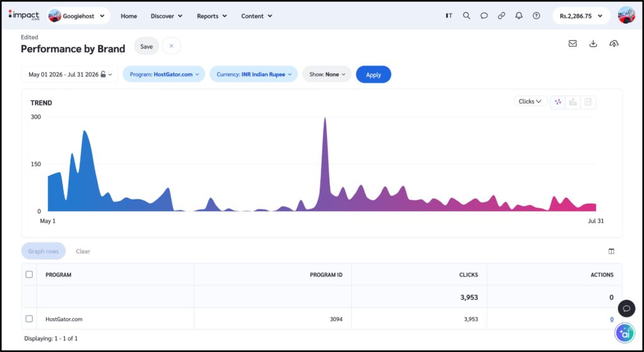Open the help question mark icon
The height and width of the screenshot is (352, 644).
pos(536,16)
